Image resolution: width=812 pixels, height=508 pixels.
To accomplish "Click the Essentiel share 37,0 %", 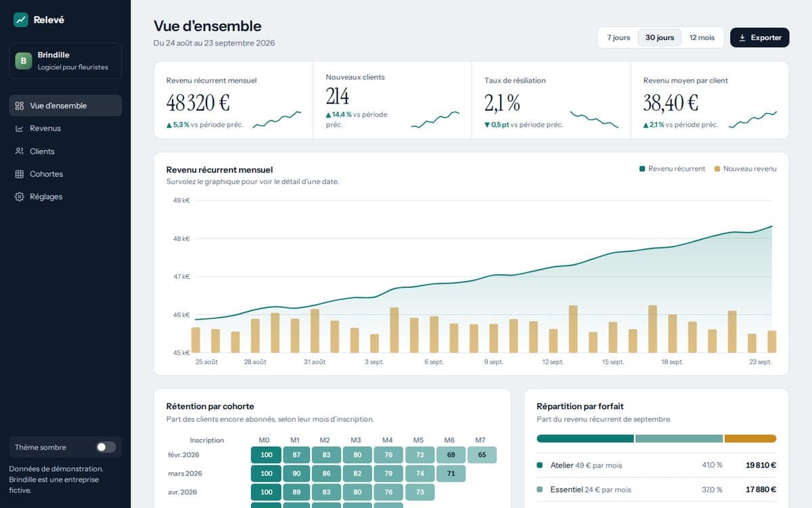I will click(712, 489).
